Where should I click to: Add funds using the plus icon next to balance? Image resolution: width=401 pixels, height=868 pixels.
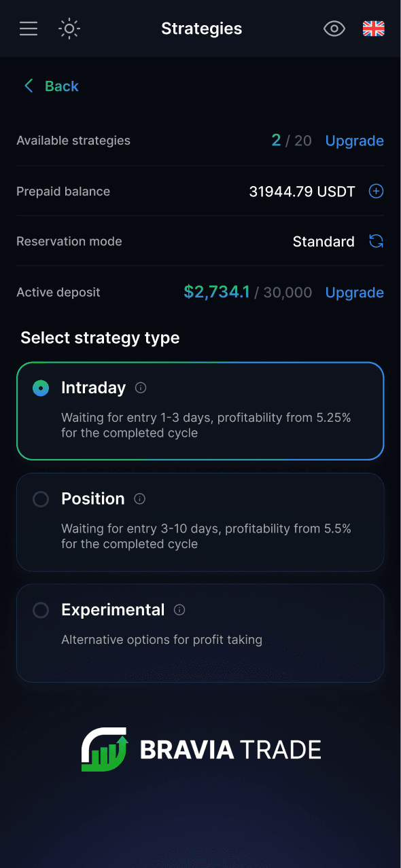click(x=376, y=191)
